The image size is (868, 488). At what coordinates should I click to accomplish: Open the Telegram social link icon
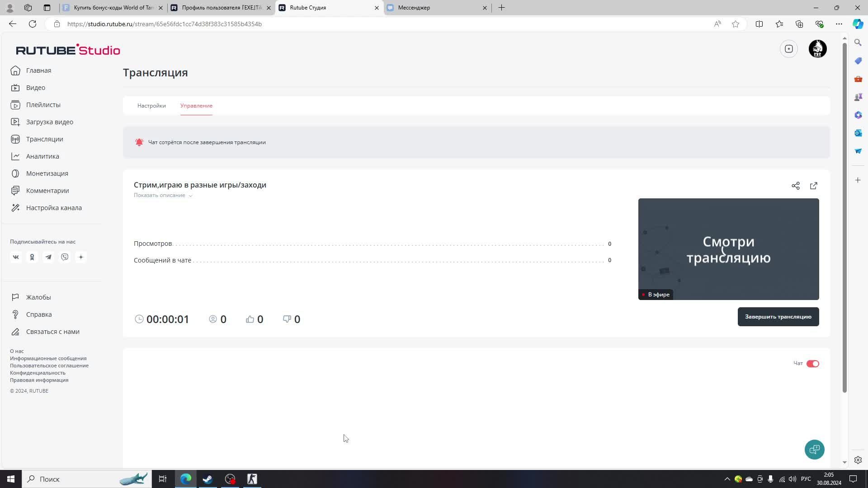tap(48, 257)
